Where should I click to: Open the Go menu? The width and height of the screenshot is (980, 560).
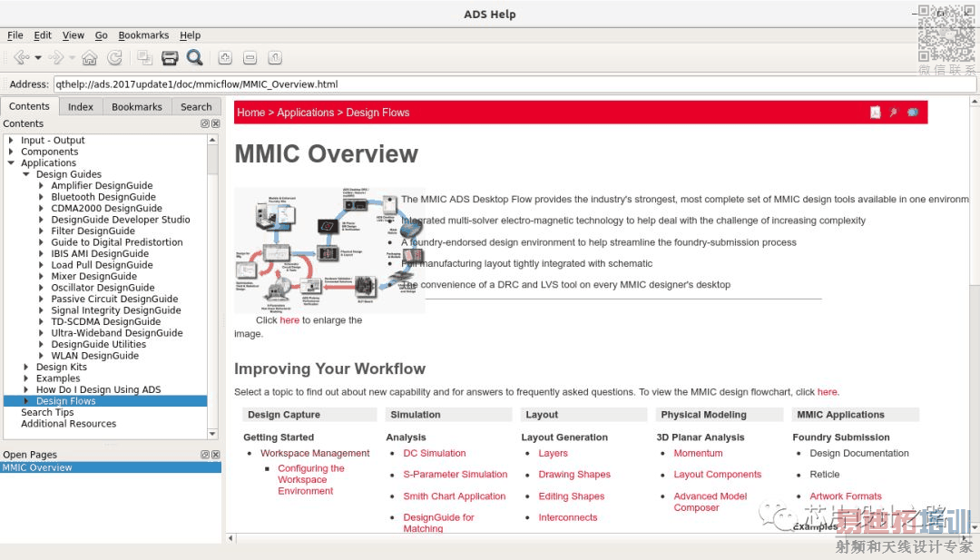pyautogui.click(x=102, y=35)
